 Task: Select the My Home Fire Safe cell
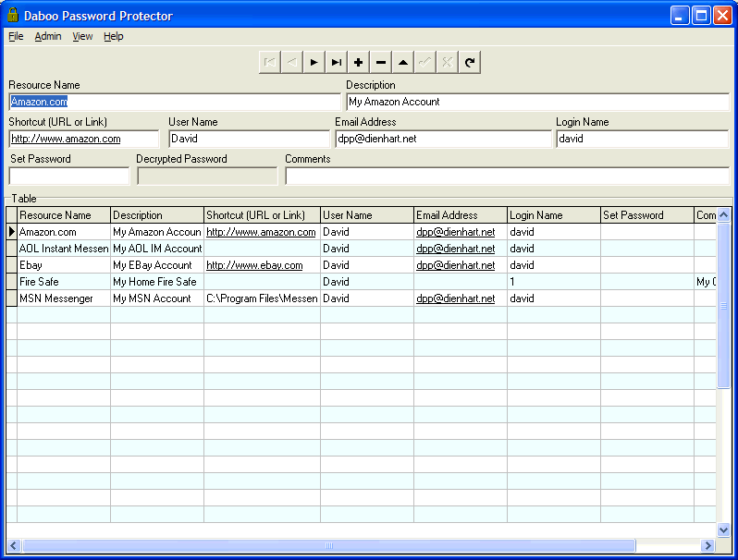(x=157, y=282)
